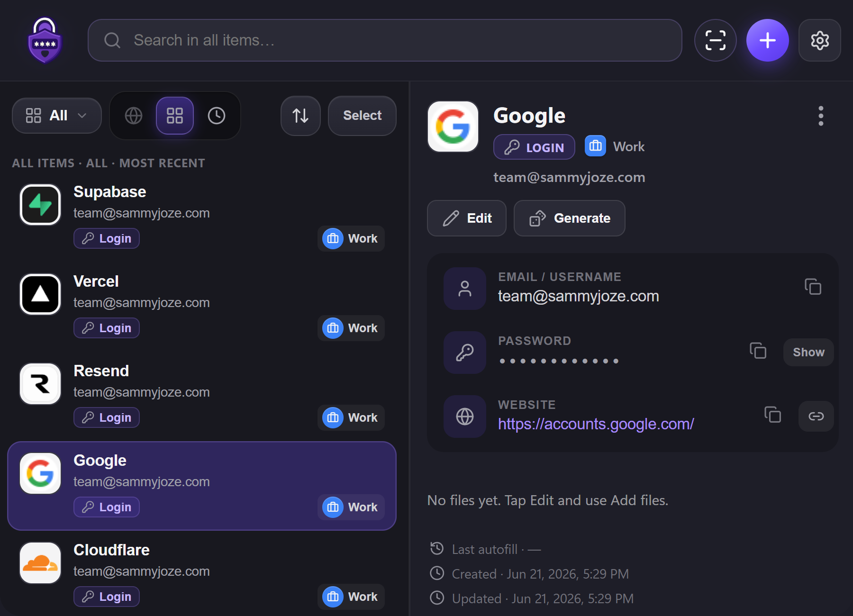
Task: Click the Work badge on Google list item
Action: [x=351, y=507]
